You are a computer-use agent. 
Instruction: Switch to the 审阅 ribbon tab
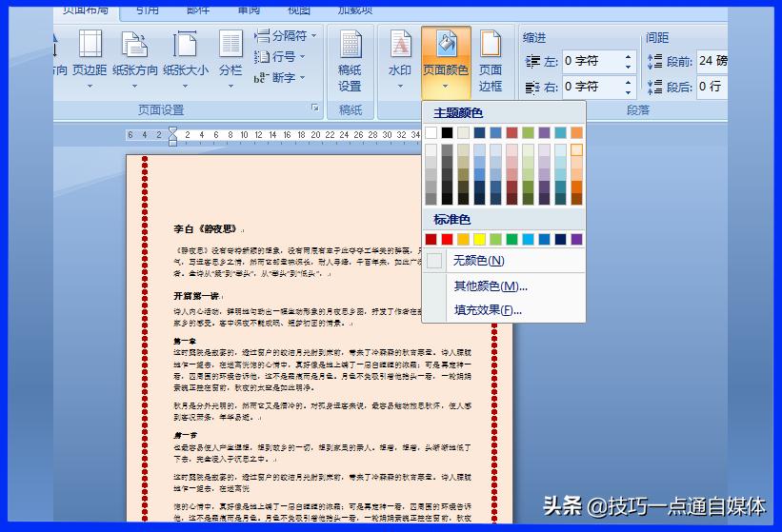click(249, 10)
